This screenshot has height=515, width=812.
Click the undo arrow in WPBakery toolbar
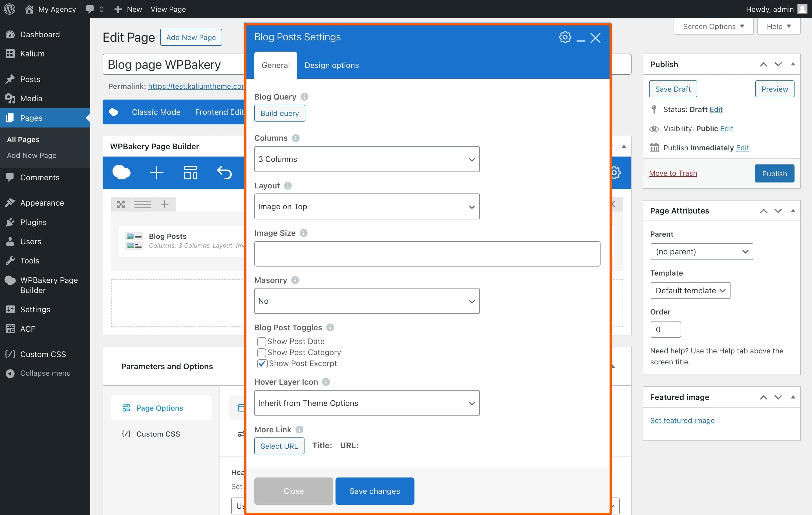point(224,172)
